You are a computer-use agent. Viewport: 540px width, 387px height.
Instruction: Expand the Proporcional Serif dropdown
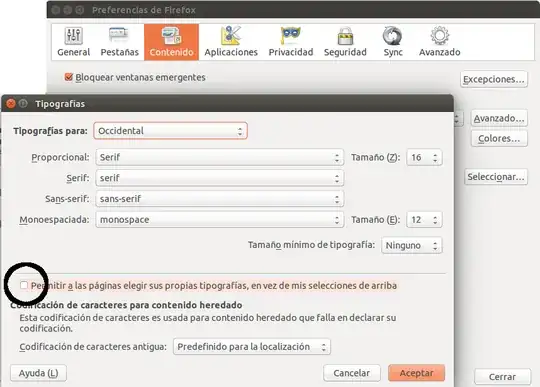220,157
